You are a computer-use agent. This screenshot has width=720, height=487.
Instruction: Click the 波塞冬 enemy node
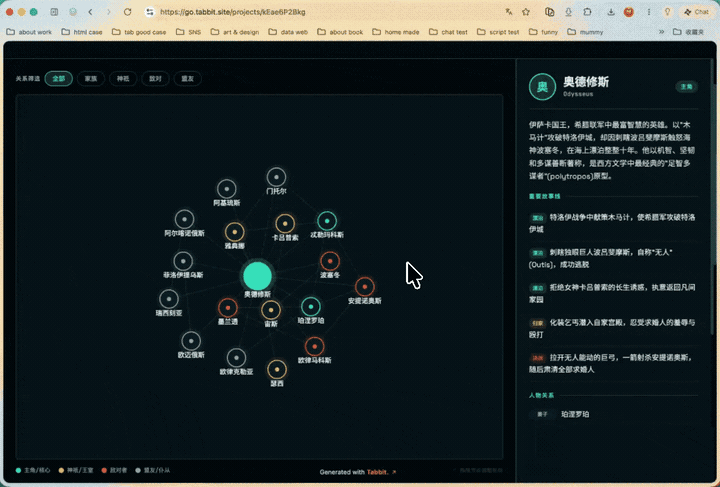330,261
